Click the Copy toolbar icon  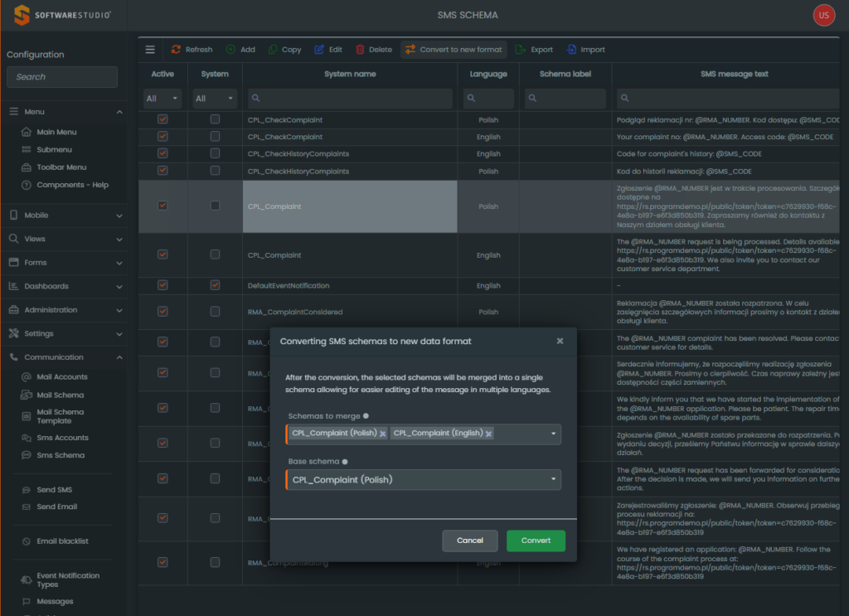tap(273, 50)
